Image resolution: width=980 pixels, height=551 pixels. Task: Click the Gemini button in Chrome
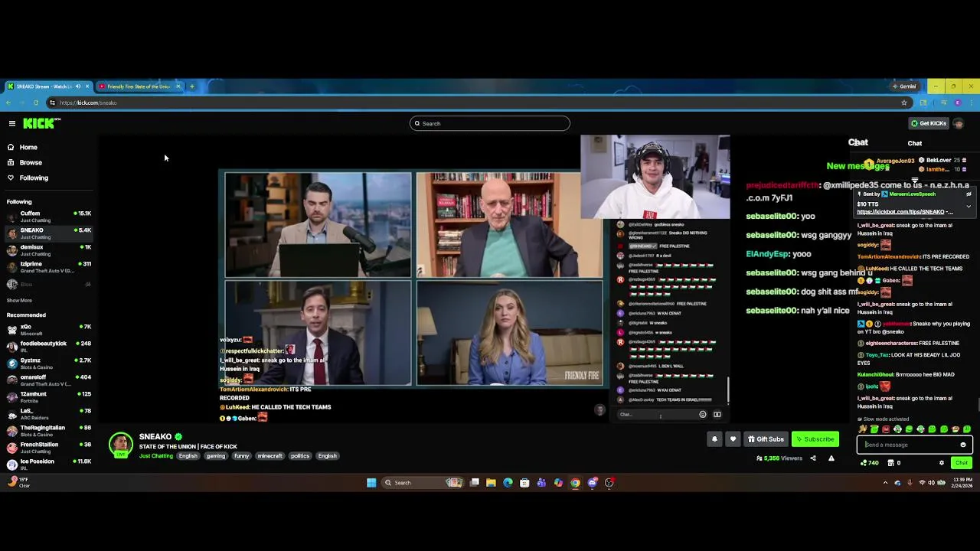904,86
